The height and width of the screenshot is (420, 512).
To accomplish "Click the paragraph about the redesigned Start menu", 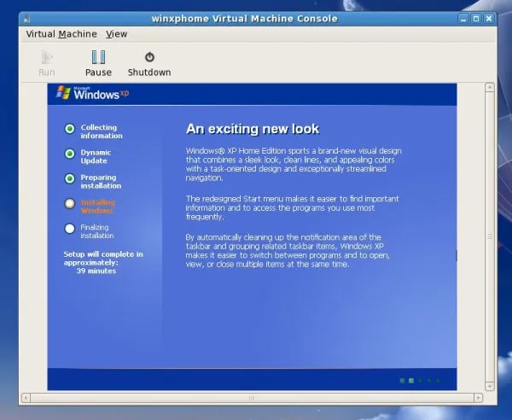I will click(292, 208).
